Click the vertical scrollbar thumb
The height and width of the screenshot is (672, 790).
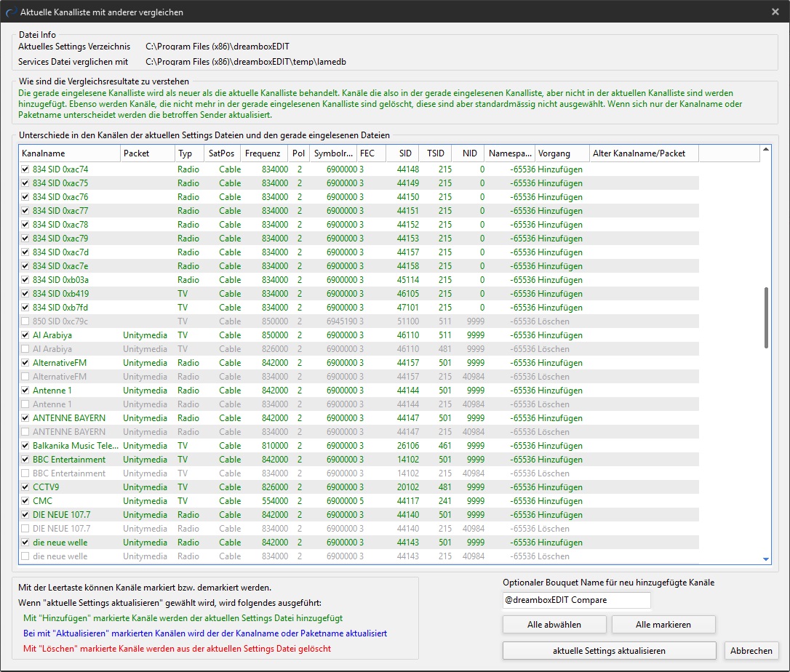765,319
